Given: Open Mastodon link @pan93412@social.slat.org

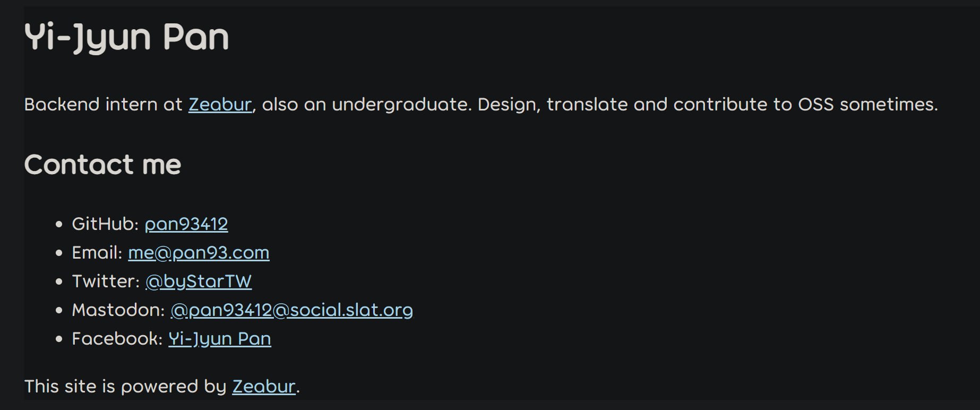Looking at the screenshot, I should 291,310.
